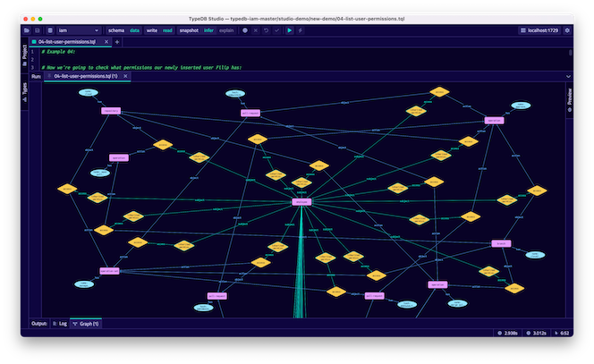Toggle the snapshot option
Screen dimensions: 594x364
(x=189, y=30)
